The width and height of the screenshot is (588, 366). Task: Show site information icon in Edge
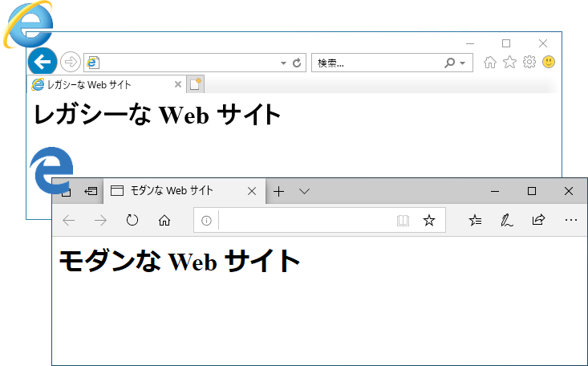(x=206, y=221)
